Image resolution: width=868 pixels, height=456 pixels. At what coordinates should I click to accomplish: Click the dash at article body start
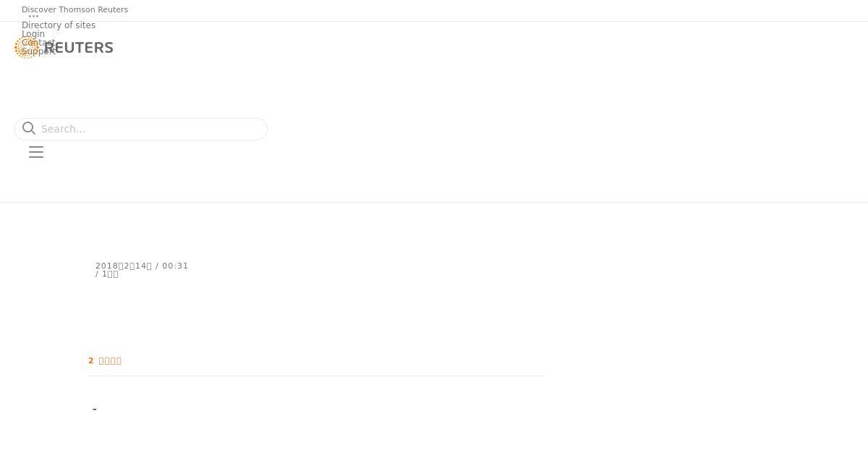click(95, 410)
